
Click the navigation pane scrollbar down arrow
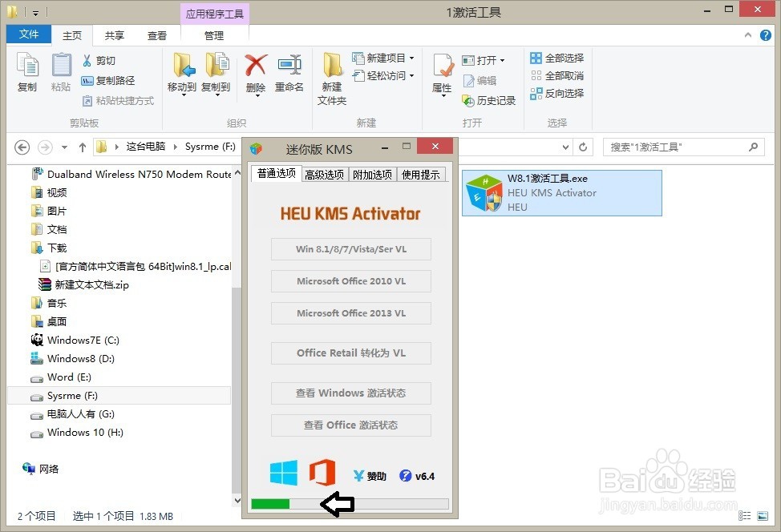237,500
